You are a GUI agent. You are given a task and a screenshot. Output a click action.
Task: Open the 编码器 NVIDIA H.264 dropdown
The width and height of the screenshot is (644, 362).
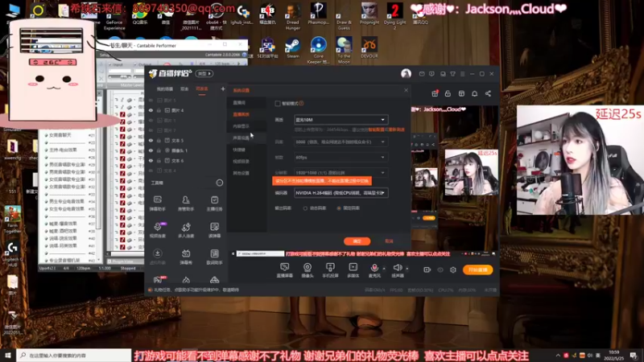pyautogui.click(x=341, y=193)
